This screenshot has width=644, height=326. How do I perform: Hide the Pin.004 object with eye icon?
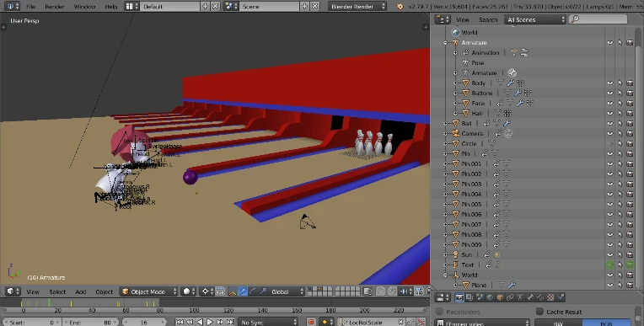[x=610, y=194]
